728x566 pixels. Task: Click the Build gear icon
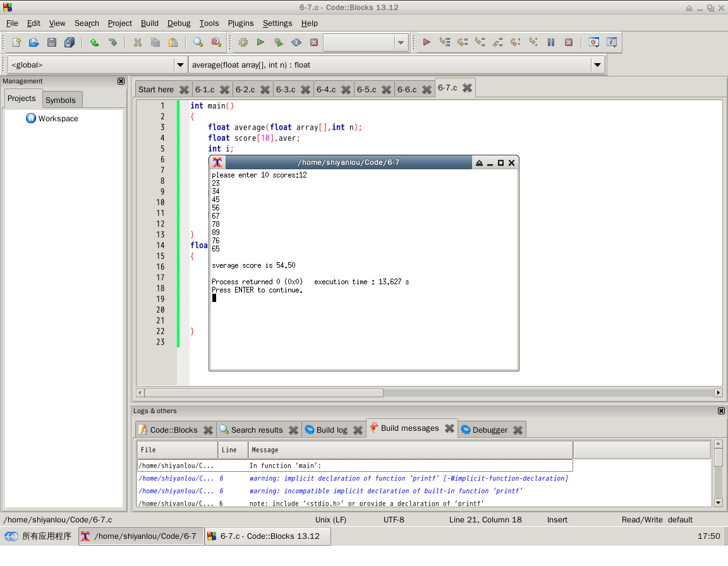[x=243, y=42]
